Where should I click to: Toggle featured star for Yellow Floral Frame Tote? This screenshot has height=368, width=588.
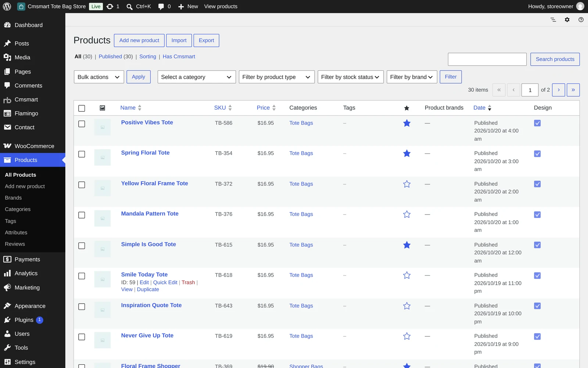(x=406, y=184)
